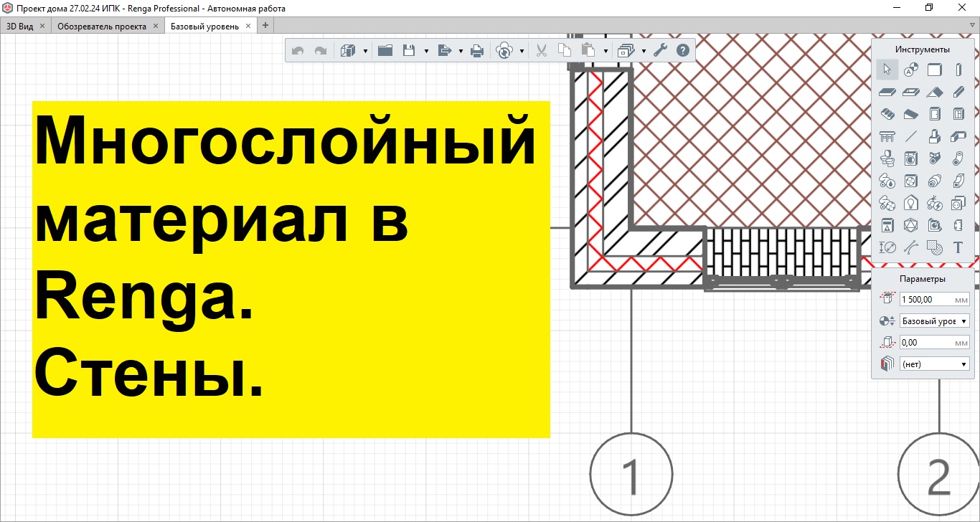
Task: Select the Level/marker tool with letter A
Action: pyautogui.click(x=911, y=70)
